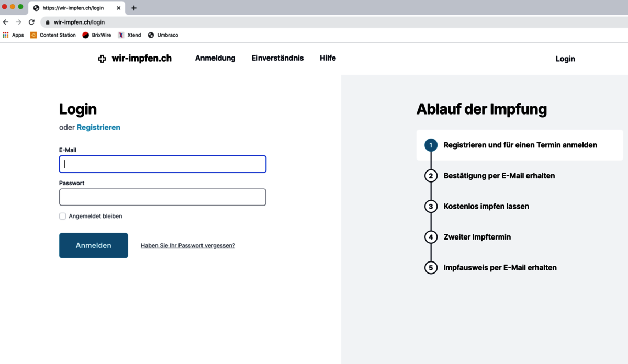
Task: Click Haben Sie Ihr Passwort vergessen link
Action: pyautogui.click(x=188, y=246)
